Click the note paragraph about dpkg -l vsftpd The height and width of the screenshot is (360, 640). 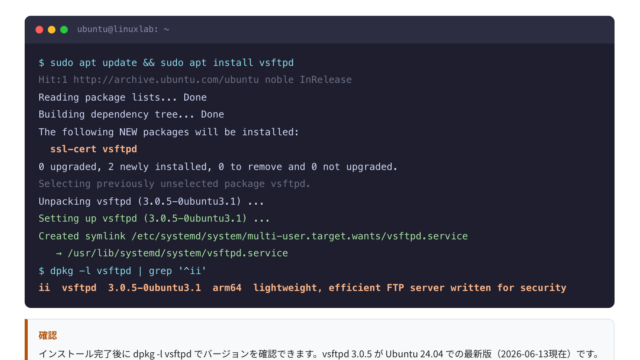pos(318,353)
